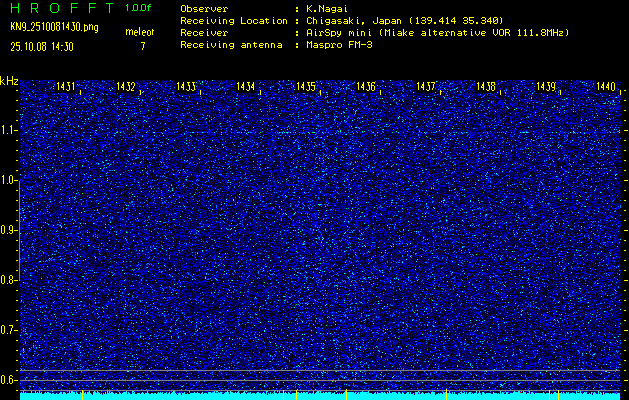Select the 0.7 frequency axis label
Image resolution: width=629 pixels, height=400 pixels.
point(9,330)
